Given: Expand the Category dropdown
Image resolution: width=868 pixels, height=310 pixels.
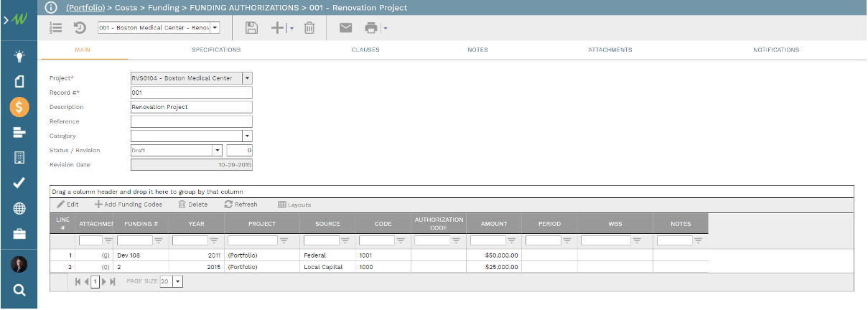Looking at the screenshot, I should (247, 136).
